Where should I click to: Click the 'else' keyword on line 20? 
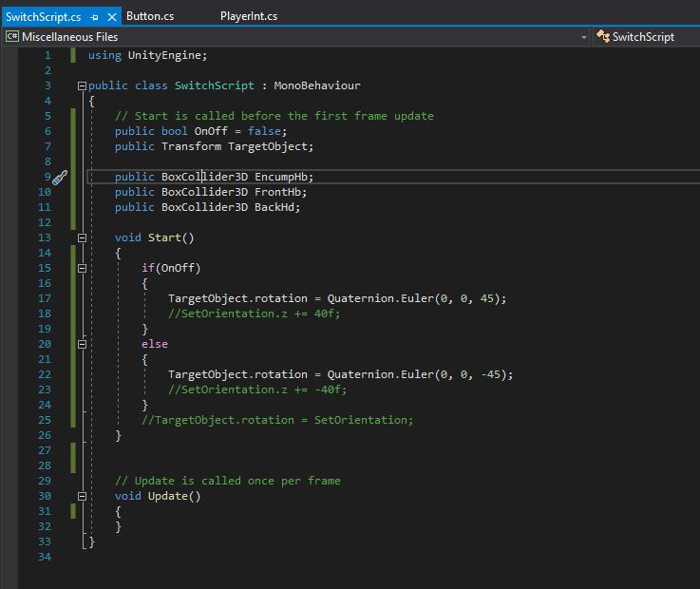click(x=155, y=344)
